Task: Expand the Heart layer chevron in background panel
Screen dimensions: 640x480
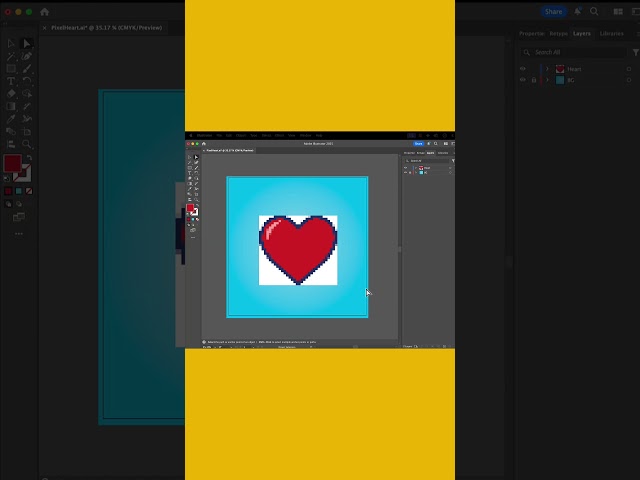Action: (547, 69)
